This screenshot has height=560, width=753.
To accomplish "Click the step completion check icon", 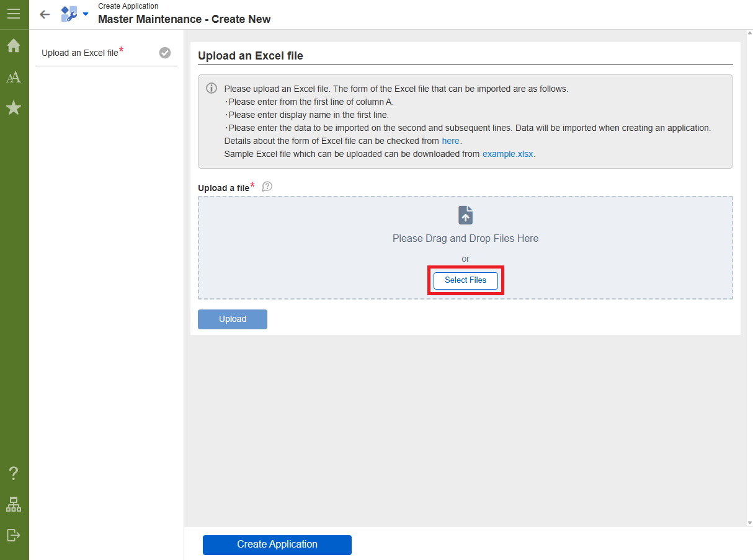I will pyautogui.click(x=165, y=53).
